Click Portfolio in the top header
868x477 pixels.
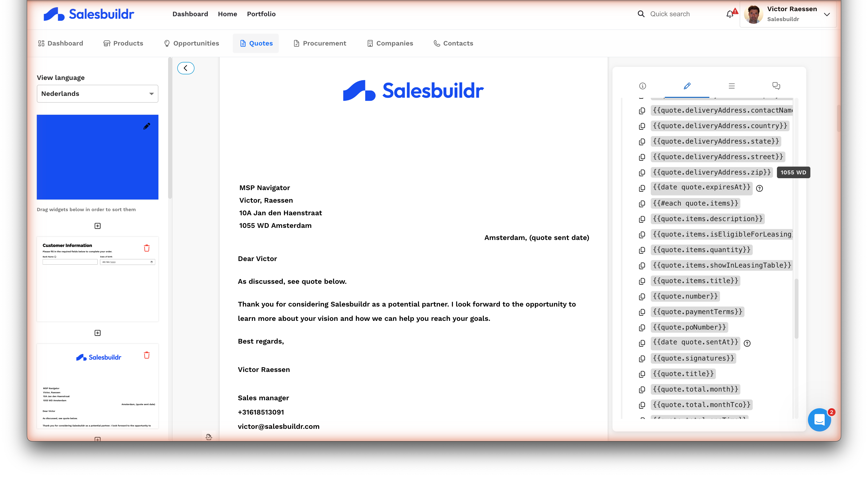tap(261, 14)
